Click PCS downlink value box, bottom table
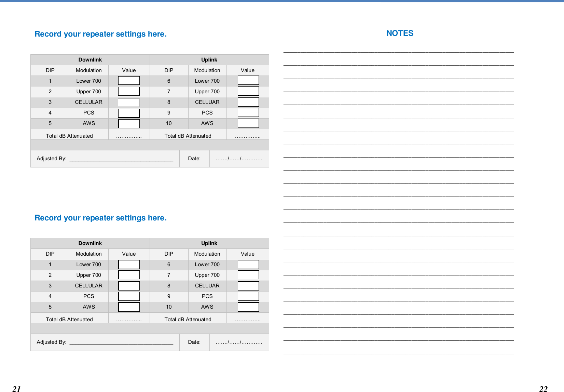Viewport: 564px width, 392px height. click(x=129, y=296)
